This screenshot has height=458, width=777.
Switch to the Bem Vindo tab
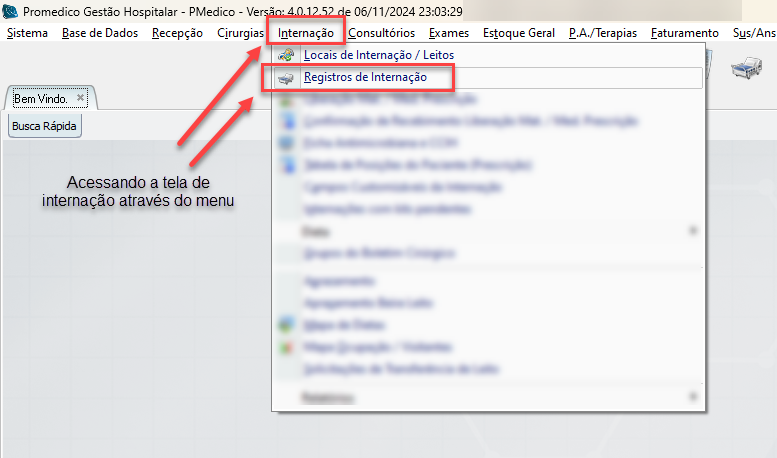tap(41, 99)
